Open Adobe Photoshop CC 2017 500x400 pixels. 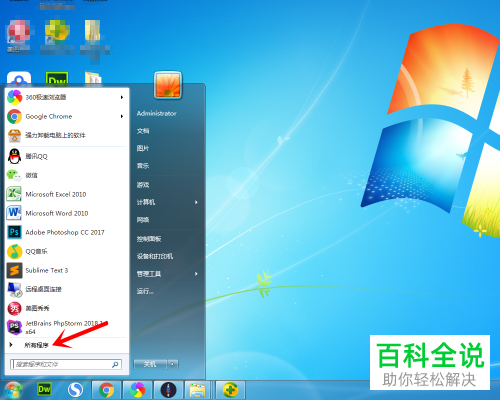click(x=66, y=232)
